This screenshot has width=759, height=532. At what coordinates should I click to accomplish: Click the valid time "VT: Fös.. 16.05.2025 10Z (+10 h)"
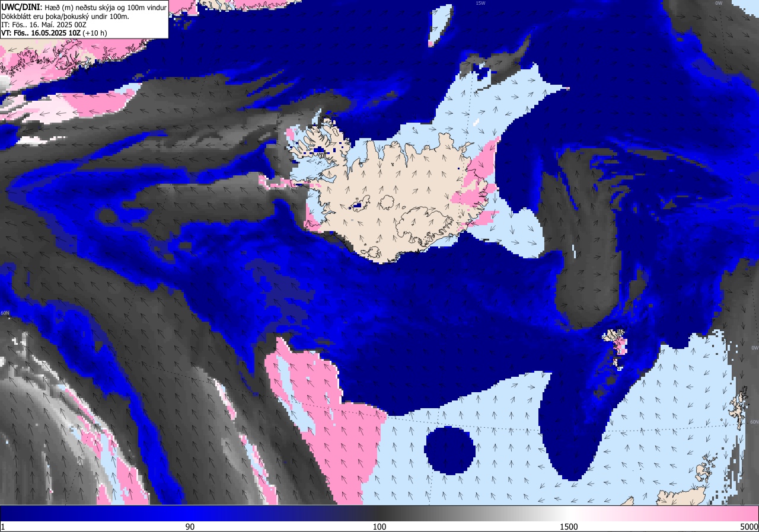pyautogui.click(x=55, y=33)
